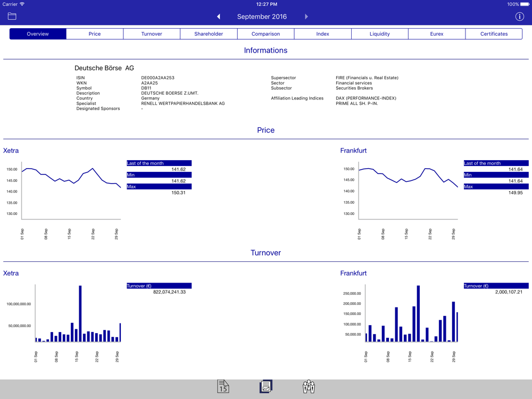Tap the info icon in the header

pos(519,16)
